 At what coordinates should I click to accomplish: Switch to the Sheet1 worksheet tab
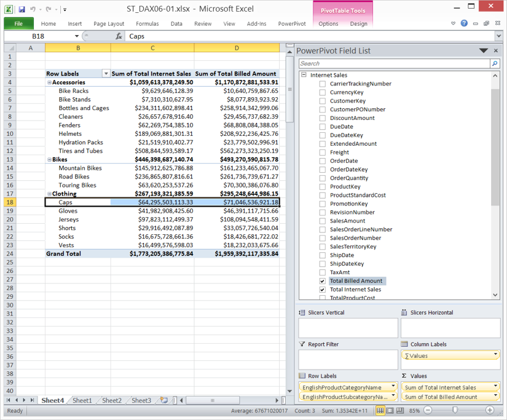tap(82, 400)
